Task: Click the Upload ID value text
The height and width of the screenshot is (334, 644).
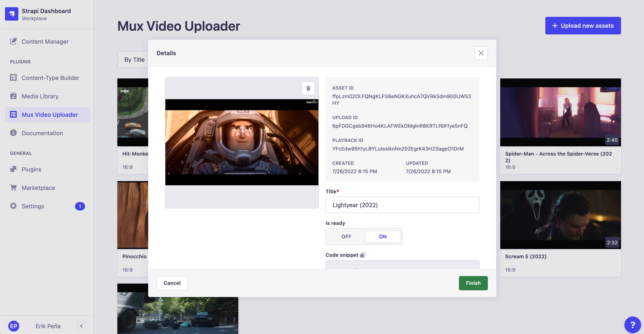Action: point(400,126)
